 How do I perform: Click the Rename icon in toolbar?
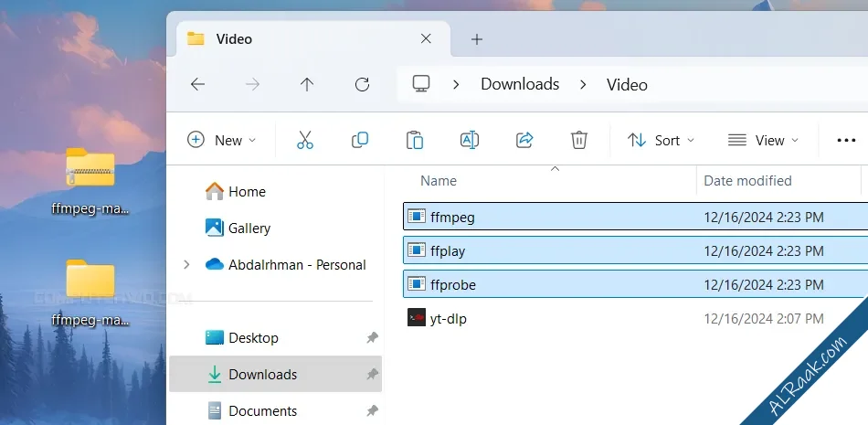(x=470, y=140)
